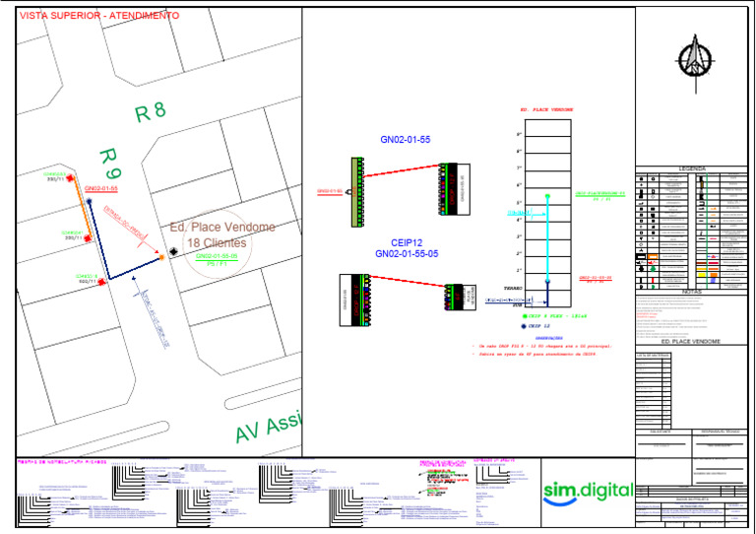
Task: Click the red 'GN02-01-55' label left of the splitter
Action: point(330,191)
